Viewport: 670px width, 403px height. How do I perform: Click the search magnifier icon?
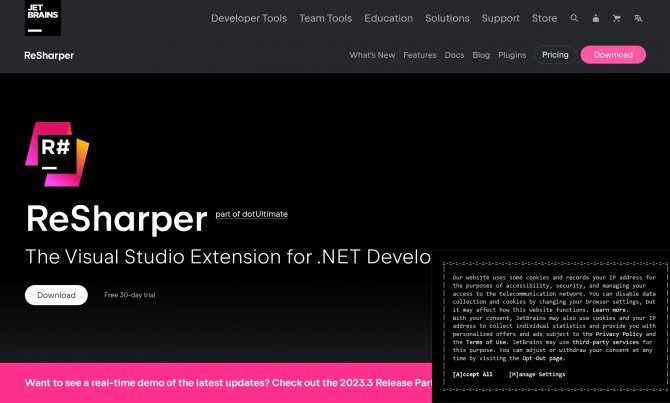coord(574,18)
